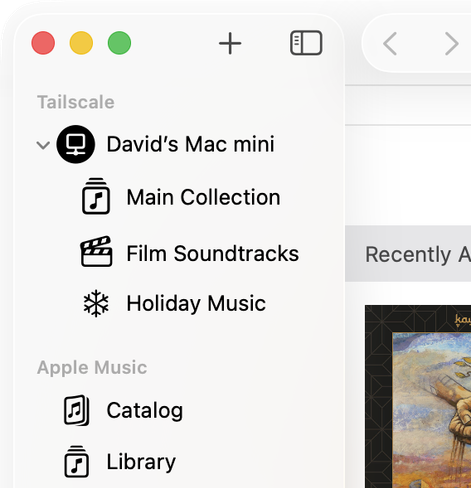Click the Holiday Music snowflake icon
This screenshot has width=471, height=488.
coord(96,303)
